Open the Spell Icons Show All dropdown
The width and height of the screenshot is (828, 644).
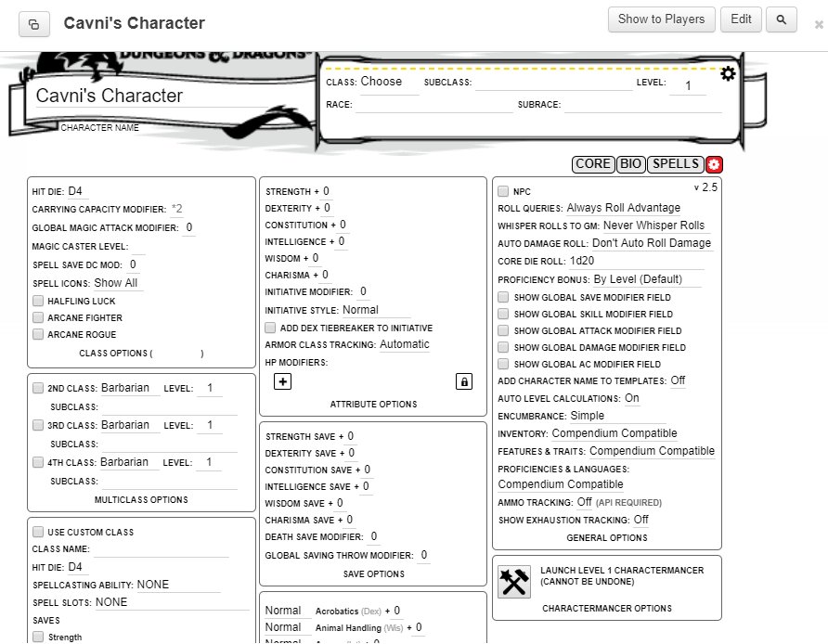118,283
